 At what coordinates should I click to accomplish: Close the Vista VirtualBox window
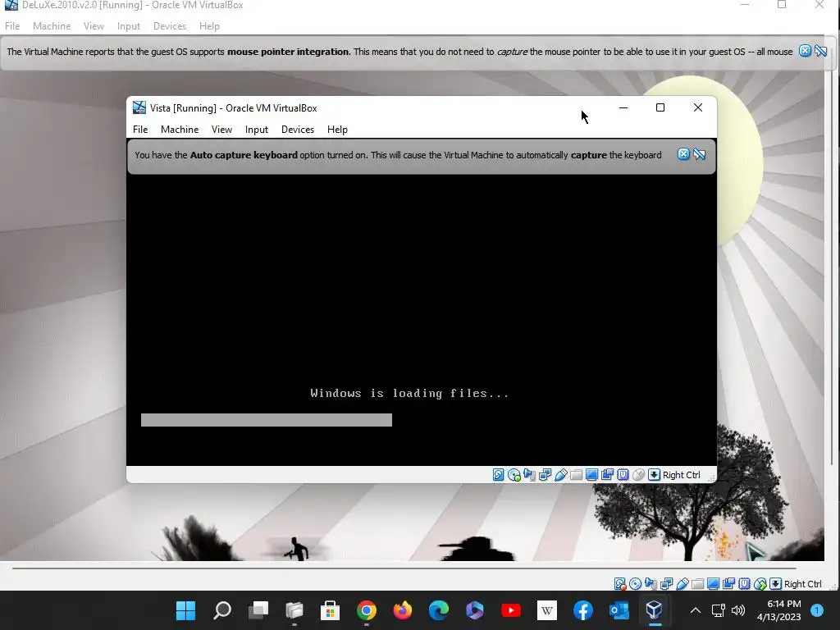pos(698,107)
